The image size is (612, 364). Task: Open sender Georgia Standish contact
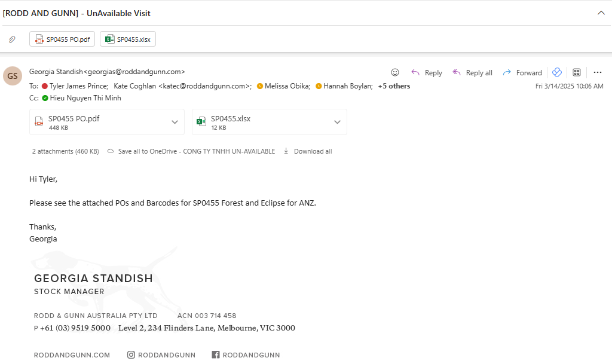107,72
